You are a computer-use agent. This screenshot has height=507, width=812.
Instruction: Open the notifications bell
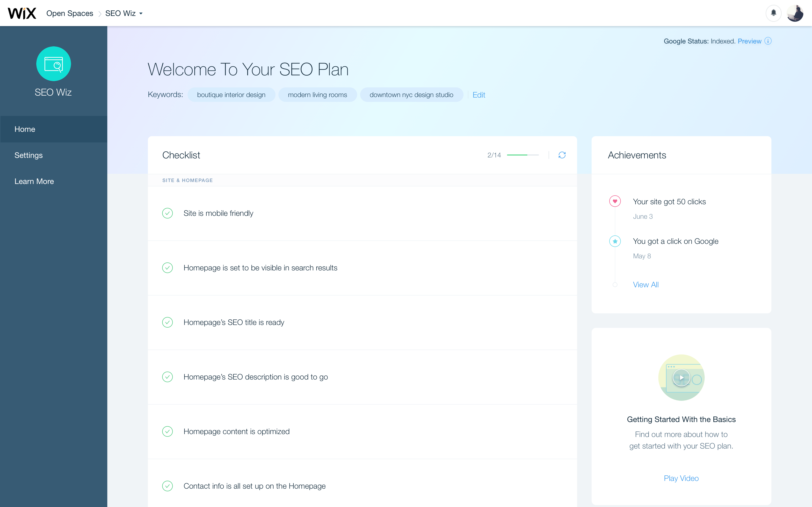[x=773, y=13]
